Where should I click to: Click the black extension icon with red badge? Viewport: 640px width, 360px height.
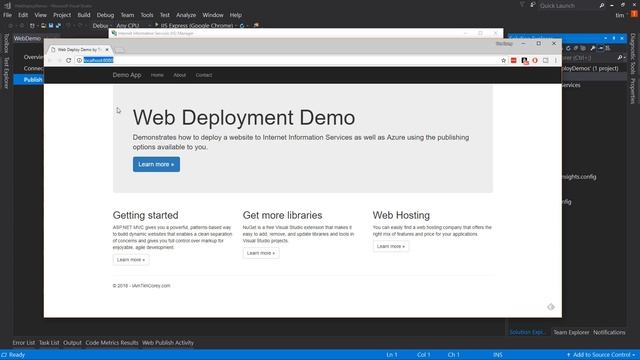524,61
